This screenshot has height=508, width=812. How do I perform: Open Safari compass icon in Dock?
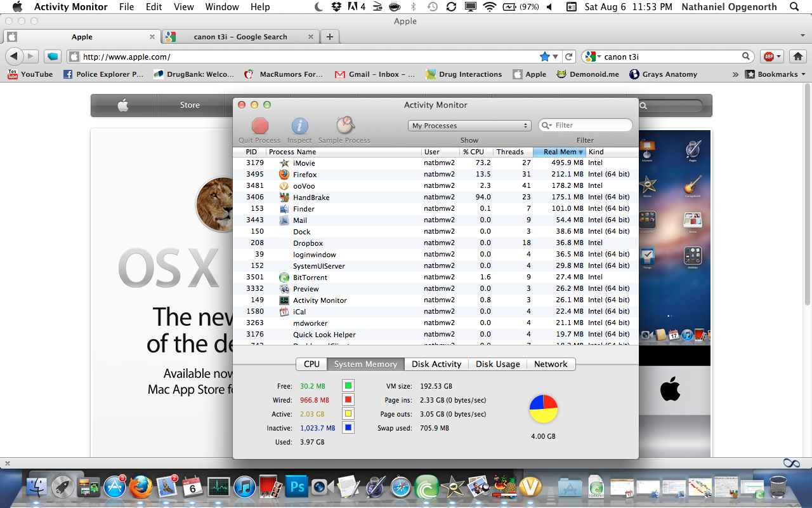tap(400, 487)
